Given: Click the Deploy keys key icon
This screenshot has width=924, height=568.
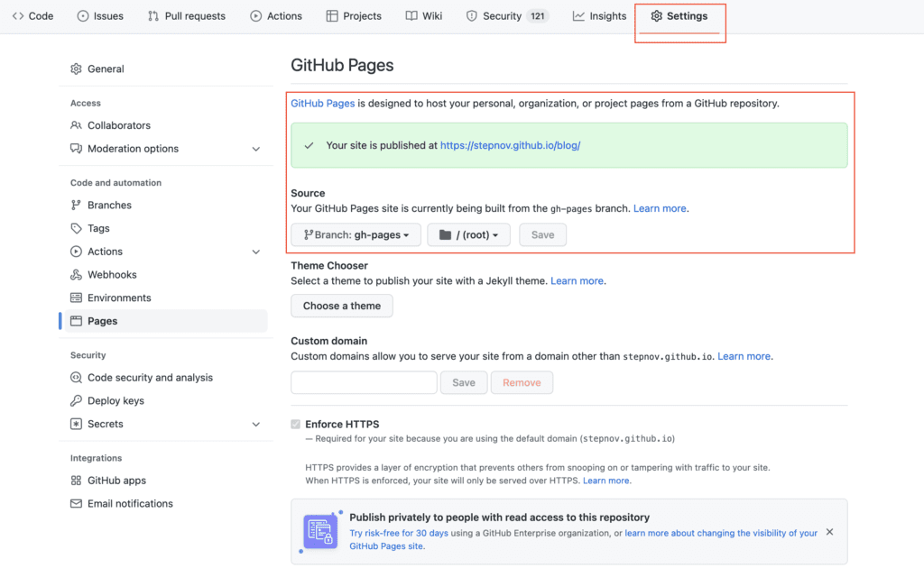Looking at the screenshot, I should [x=76, y=401].
